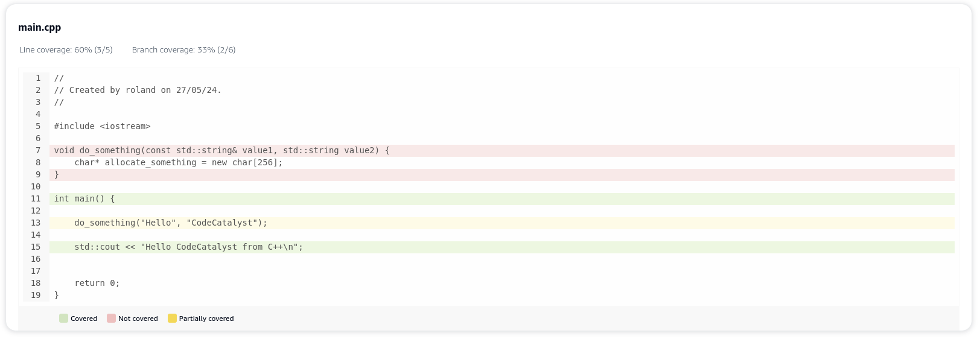Click line number 19 in the gutter

point(36,296)
